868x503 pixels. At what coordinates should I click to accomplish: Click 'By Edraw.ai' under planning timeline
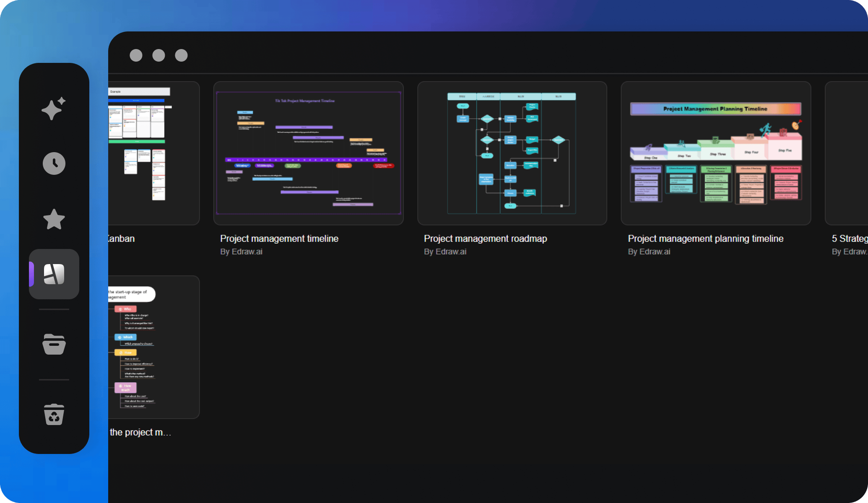click(649, 251)
